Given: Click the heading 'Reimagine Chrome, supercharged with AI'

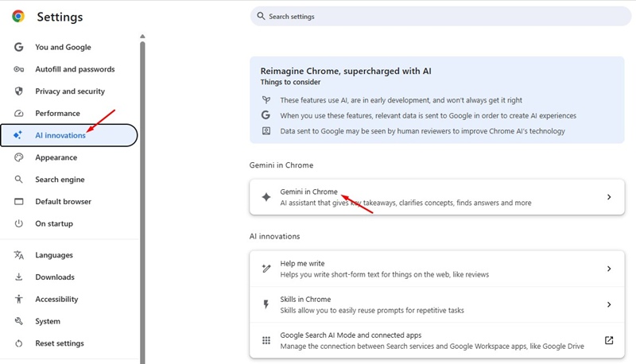Looking at the screenshot, I should [346, 71].
